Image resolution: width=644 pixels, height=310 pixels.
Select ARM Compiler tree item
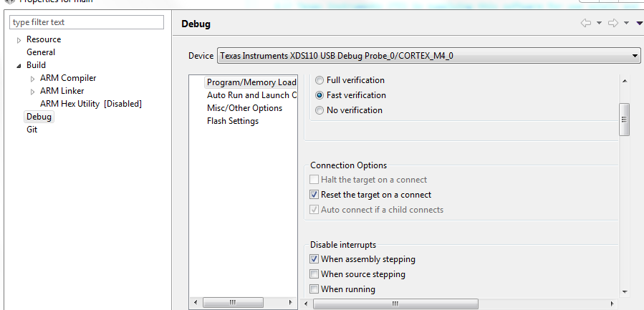pos(68,78)
